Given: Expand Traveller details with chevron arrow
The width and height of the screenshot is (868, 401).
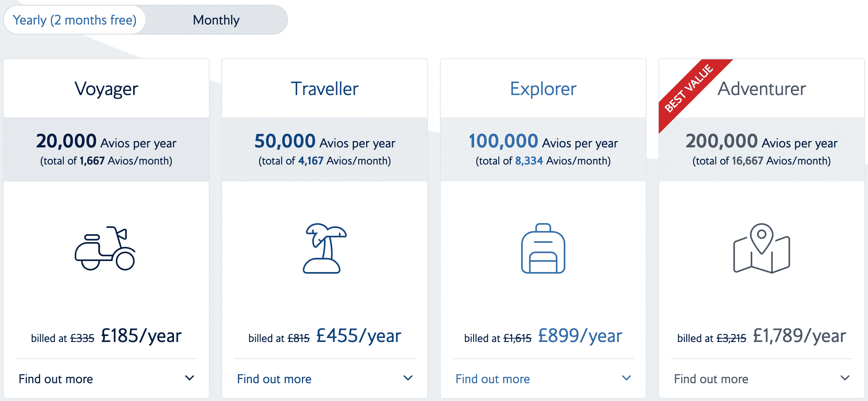Looking at the screenshot, I should (x=408, y=378).
